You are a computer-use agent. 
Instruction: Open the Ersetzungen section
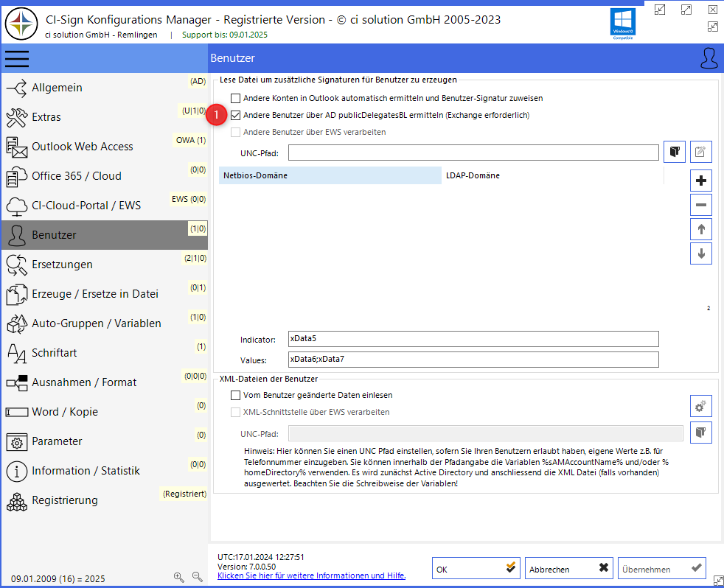coord(62,265)
